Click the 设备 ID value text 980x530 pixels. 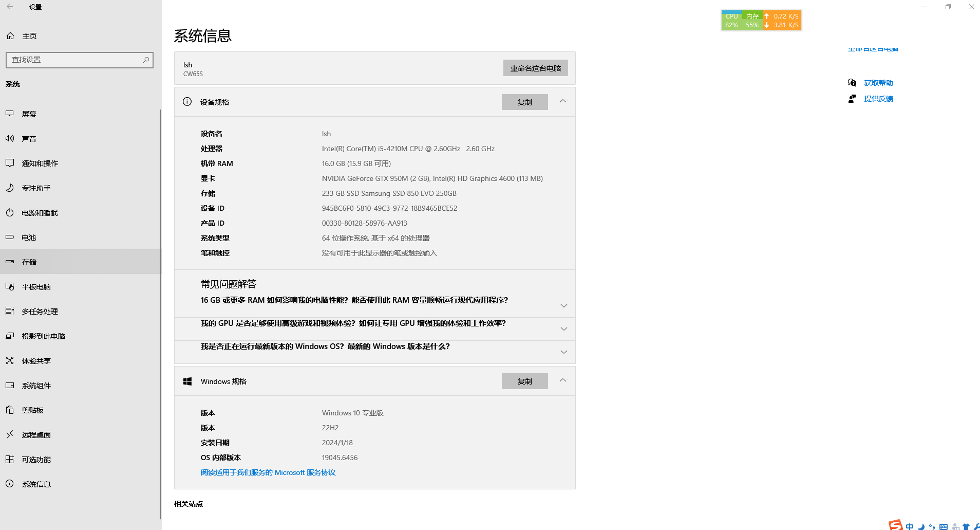tap(389, 208)
